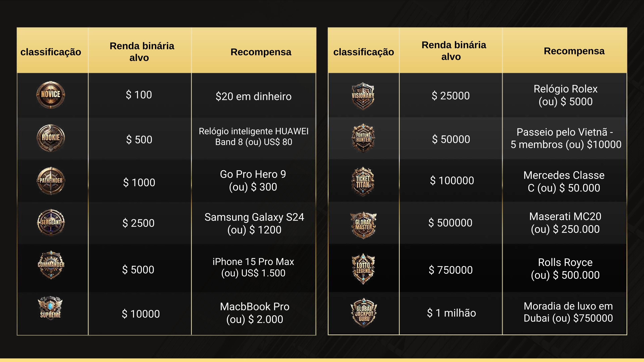Click the Pathfinder badge icon
Screen dimensions: 644x362
[x=51, y=181]
